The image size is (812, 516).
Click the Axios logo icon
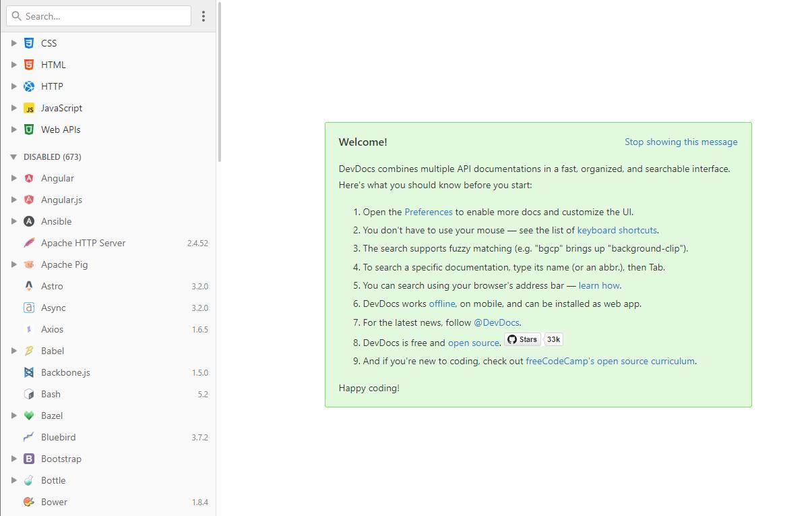coord(29,329)
